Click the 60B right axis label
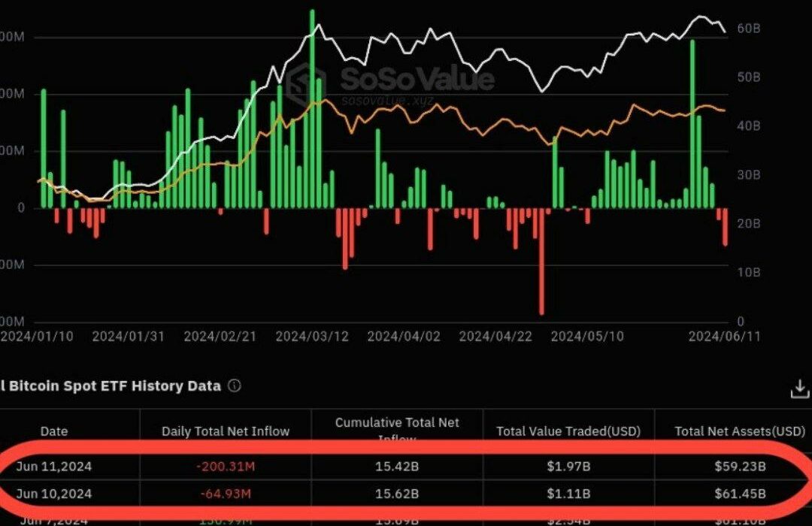 [748, 29]
